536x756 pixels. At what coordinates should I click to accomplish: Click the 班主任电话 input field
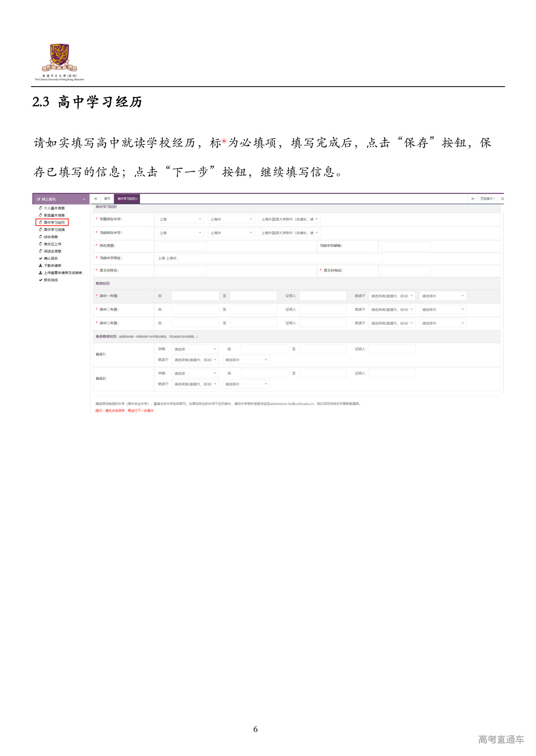[x=405, y=271]
